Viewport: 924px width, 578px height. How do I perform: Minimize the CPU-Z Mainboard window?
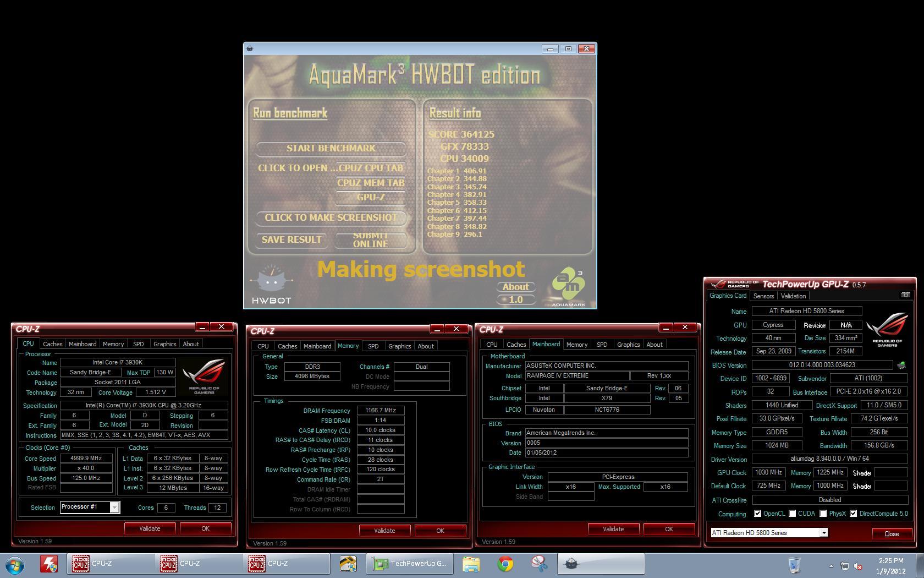click(x=666, y=328)
